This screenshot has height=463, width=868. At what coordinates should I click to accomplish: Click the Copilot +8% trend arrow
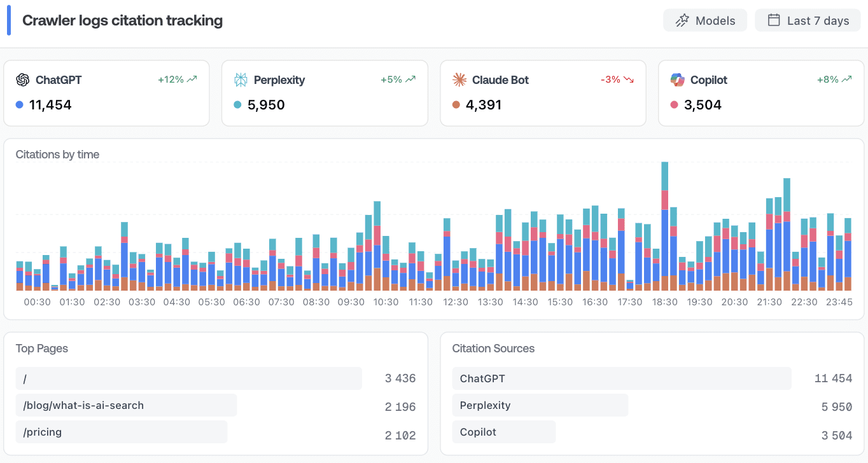(x=846, y=79)
